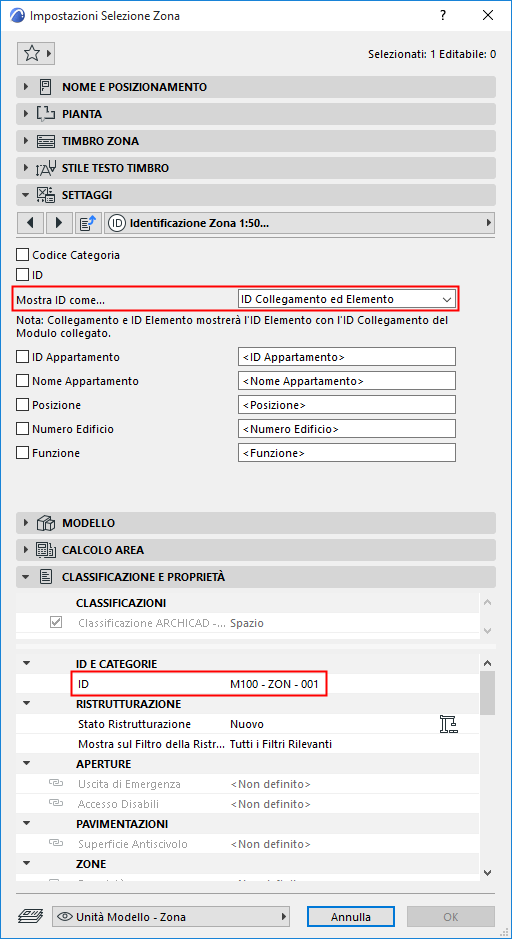Open Unità Modello - Zona layer dropdown
The image size is (512, 939).
coord(171,916)
